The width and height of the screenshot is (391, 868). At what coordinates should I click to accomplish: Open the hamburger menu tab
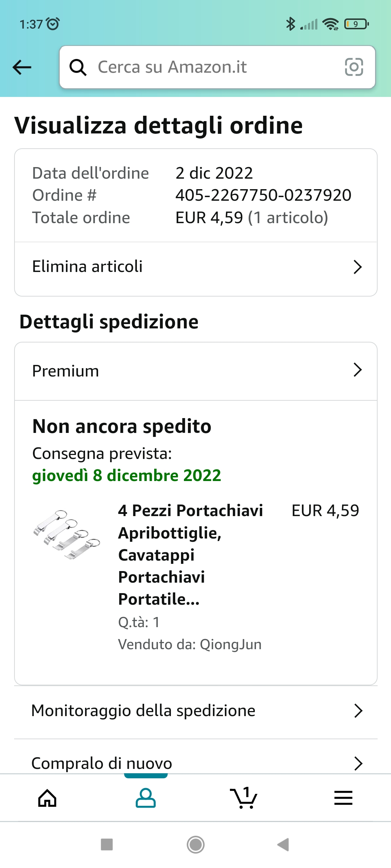[x=343, y=798]
